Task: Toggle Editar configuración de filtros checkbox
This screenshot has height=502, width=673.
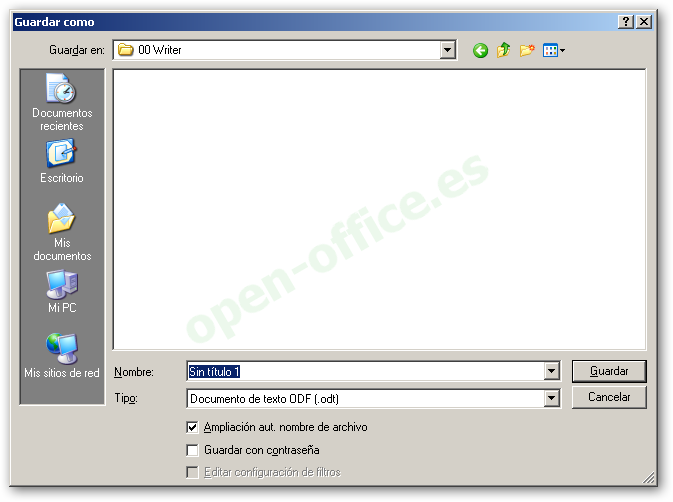Action: pos(192,472)
